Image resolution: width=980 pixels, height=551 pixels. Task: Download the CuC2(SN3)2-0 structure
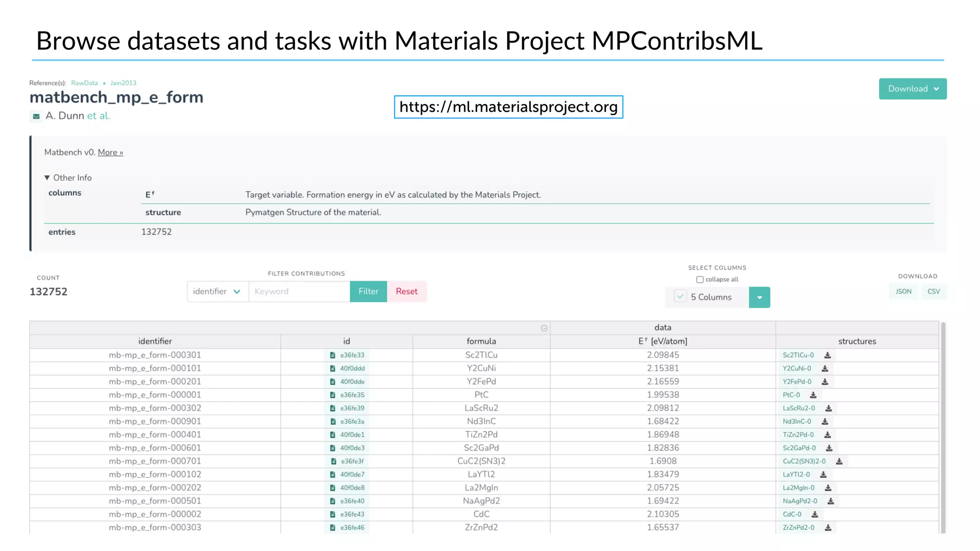click(x=839, y=462)
